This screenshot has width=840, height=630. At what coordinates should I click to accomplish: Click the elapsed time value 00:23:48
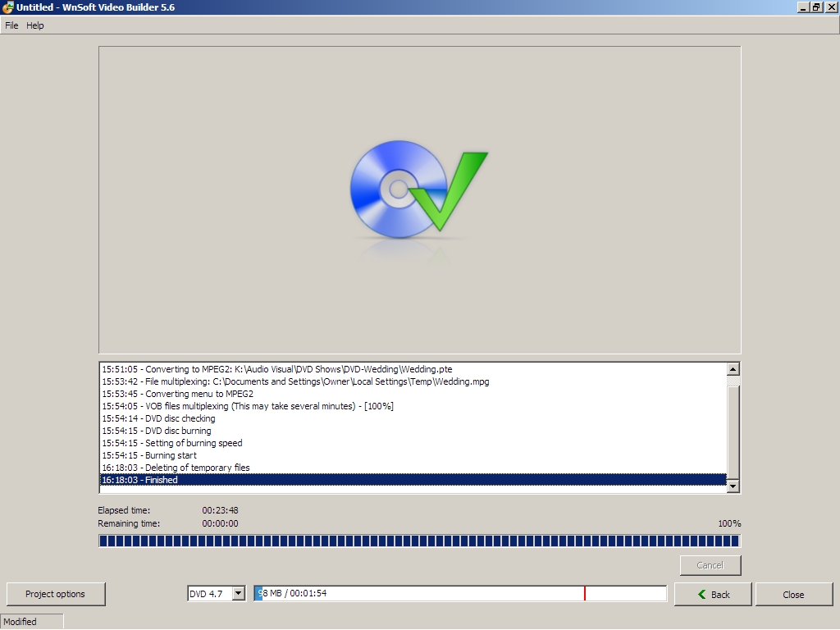(x=220, y=510)
